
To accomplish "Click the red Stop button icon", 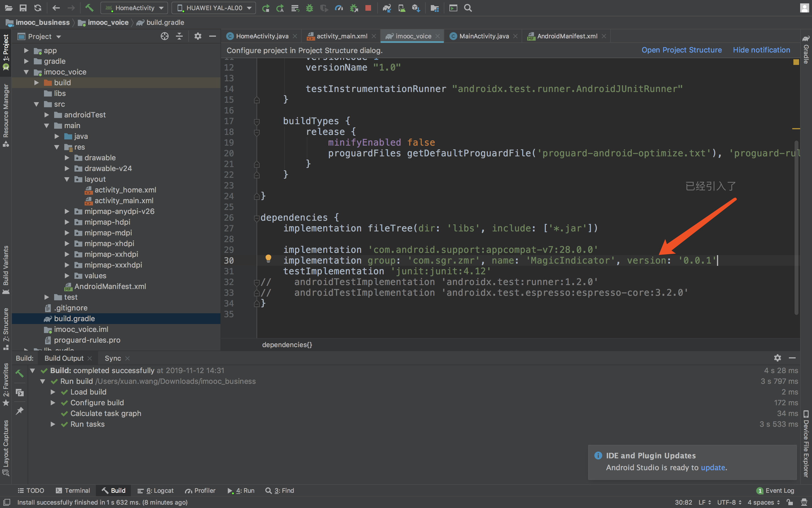I will (368, 8).
